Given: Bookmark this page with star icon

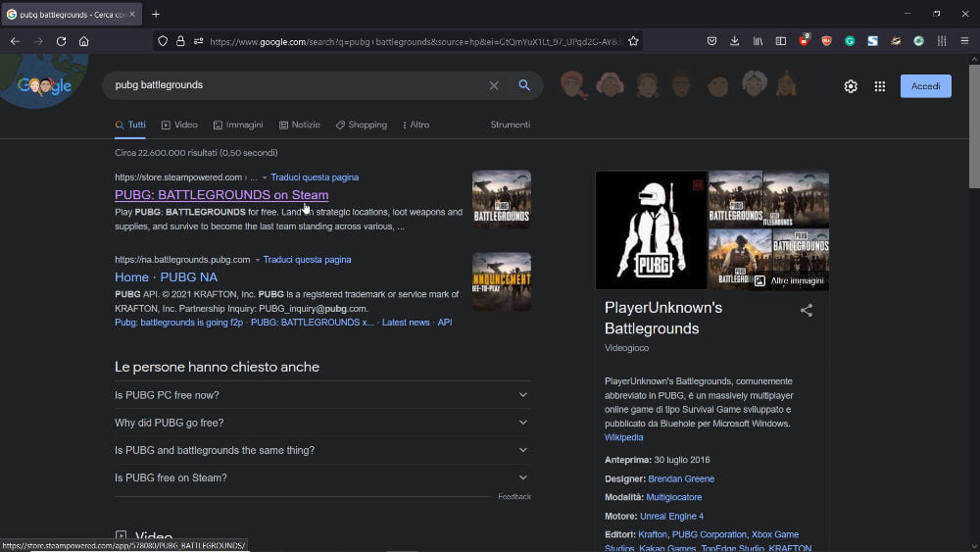Looking at the screenshot, I should click(x=633, y=41).
